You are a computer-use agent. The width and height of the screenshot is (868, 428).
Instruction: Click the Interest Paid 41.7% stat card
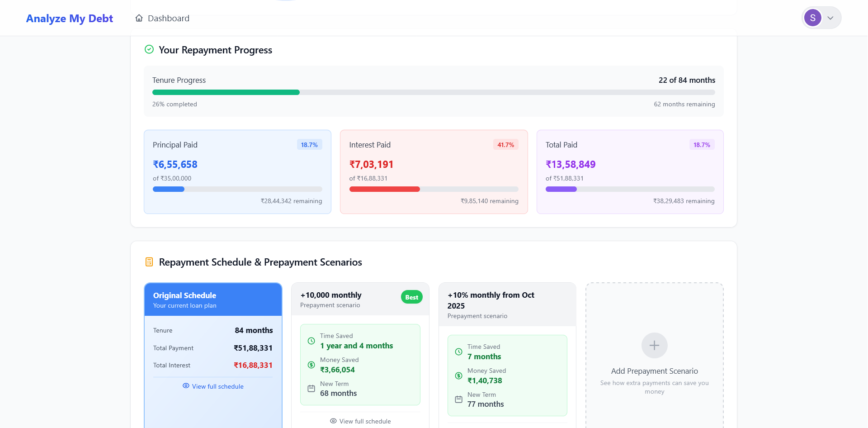(433, 172)
